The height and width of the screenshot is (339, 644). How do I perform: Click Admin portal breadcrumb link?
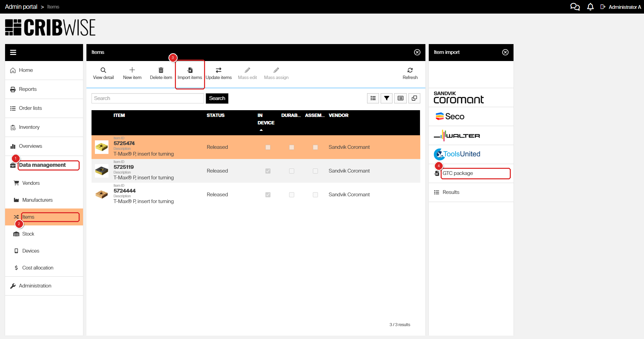(21, 7)
